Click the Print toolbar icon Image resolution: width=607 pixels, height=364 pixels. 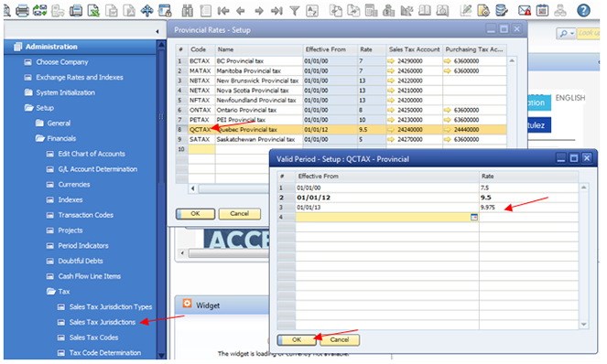pos(22,10)
